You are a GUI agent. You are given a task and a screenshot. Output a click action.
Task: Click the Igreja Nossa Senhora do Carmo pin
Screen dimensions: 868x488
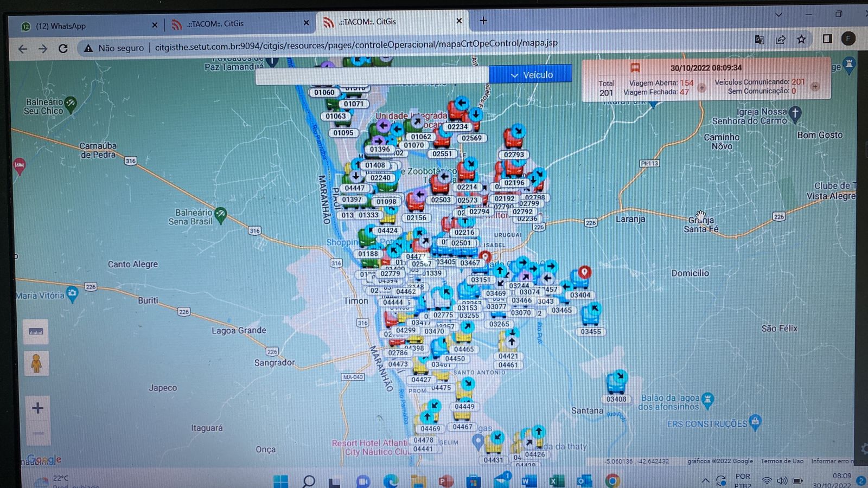tap(795, 113)
